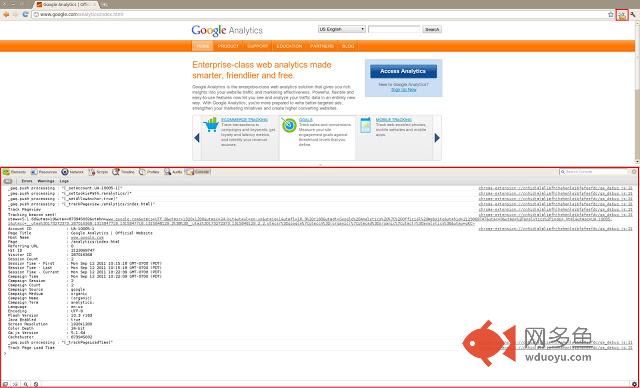Open the Chrome wrench menu

point(633,14)
